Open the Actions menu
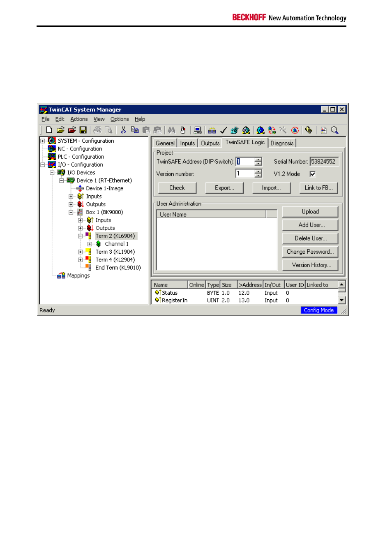Image resolution: width=392 pixels, height=555 pixels. [79, 119]
